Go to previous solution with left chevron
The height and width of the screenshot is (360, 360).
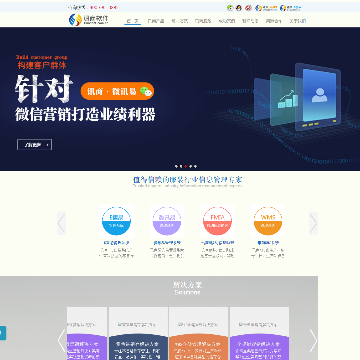(62, 341)
